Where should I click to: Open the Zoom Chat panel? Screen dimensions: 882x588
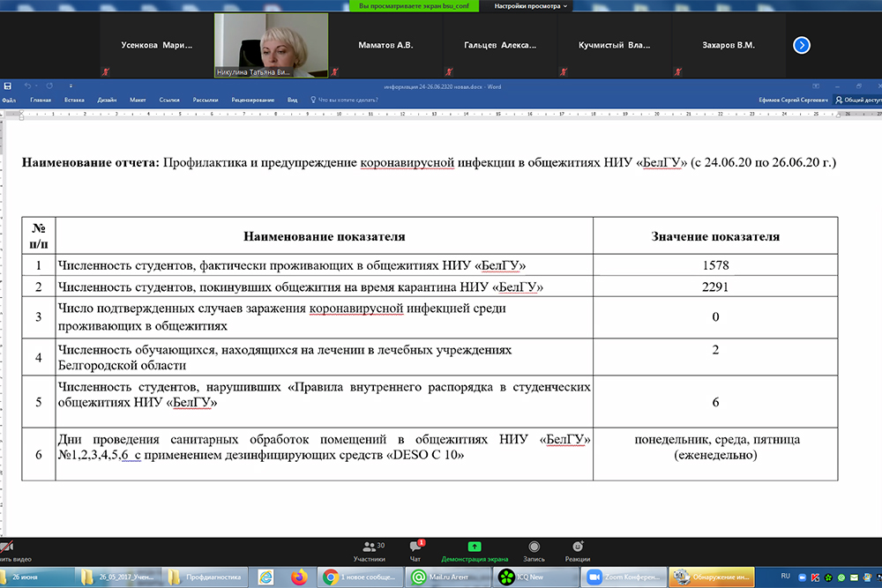pos(415,551)
